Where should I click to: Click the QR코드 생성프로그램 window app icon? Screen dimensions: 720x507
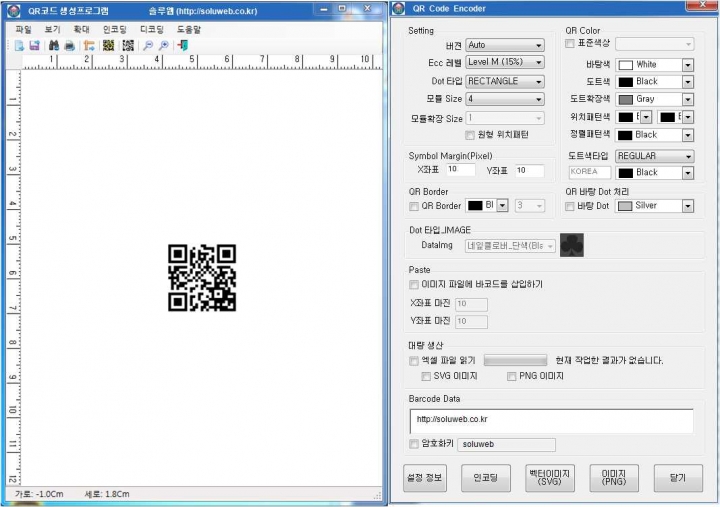click(14, 11)
